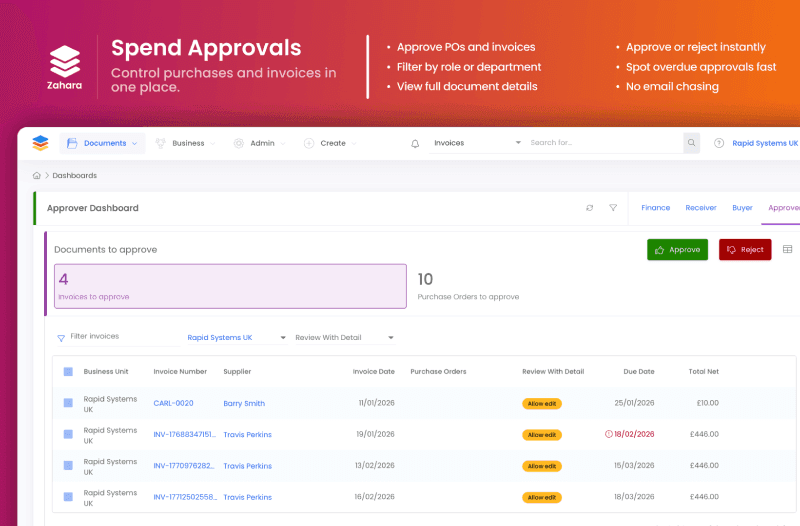The image size is (800, 526).
Task: Open the help question mark icon
Action: point(719,143)
